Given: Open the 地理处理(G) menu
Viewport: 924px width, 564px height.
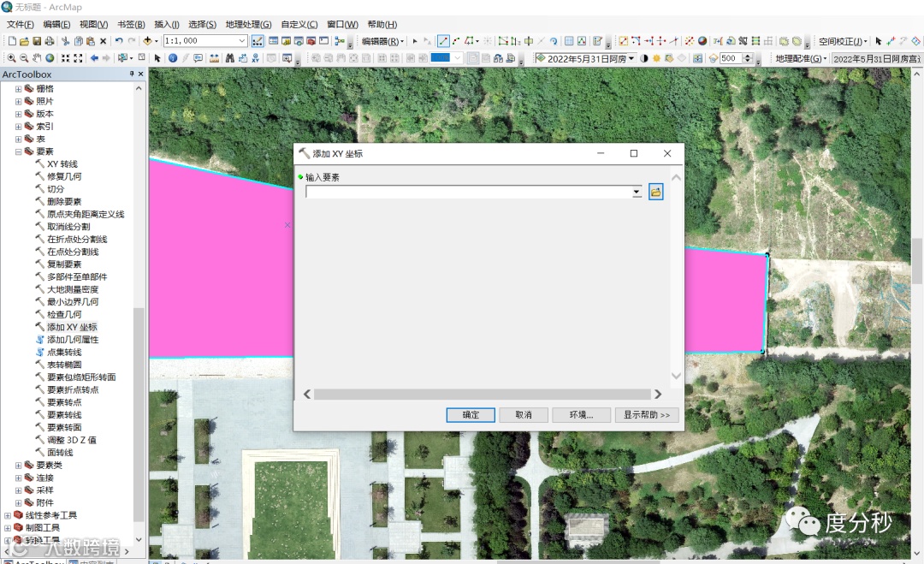Looking at the screenshot, I should coord(249,24).
